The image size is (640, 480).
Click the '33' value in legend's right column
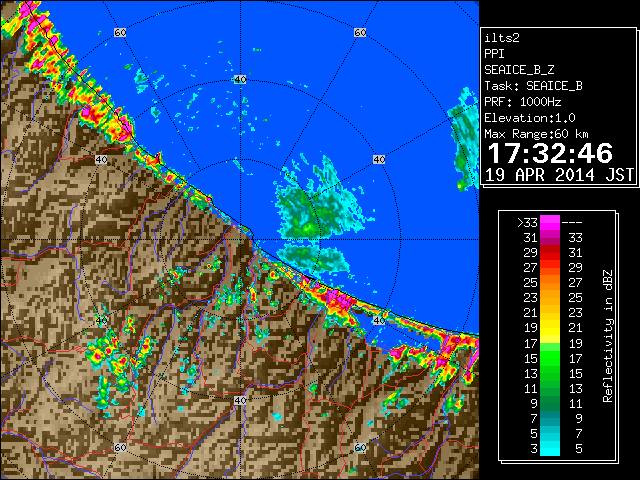point(576,238)
